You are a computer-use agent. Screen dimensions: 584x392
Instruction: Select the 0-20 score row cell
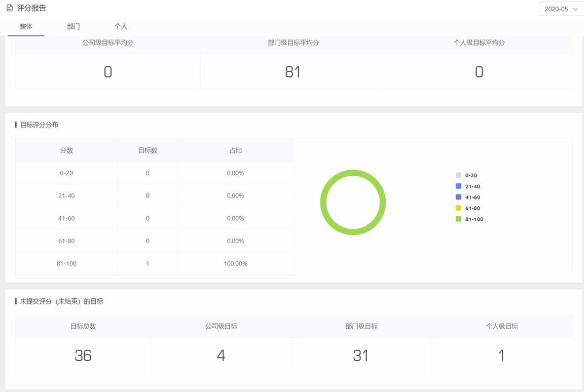coord(66,173)
